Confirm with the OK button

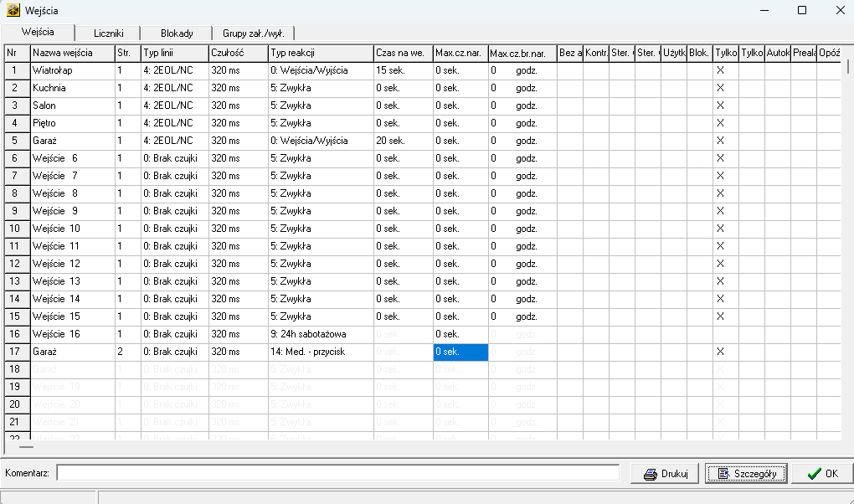coord(822,474)
